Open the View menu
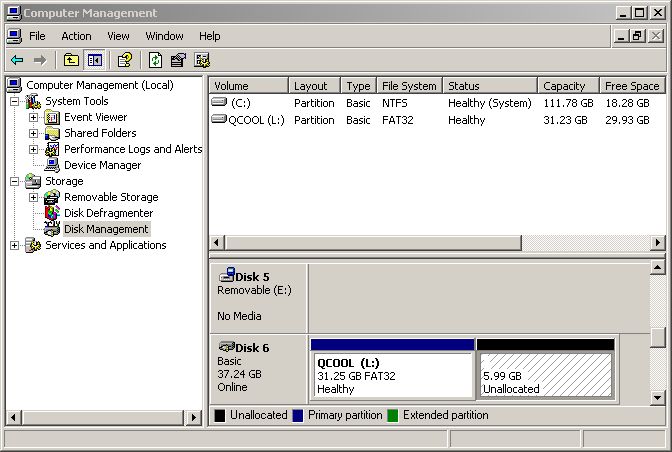 coord(118,36)
